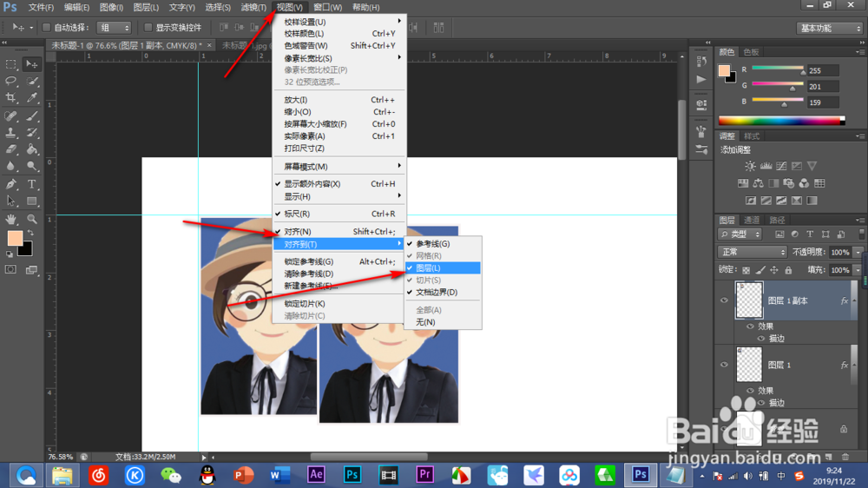The image size is (868, 488).
Task: Toggle visibility of 图层 1 副本 layer
Action: [724, 300]
